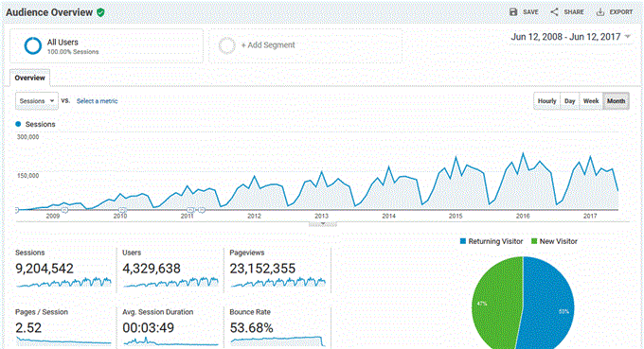The width and height of the screenshot is (644, 349).
Task: Click the green New Visitor pie slice
Action: (x=495, y=304)
